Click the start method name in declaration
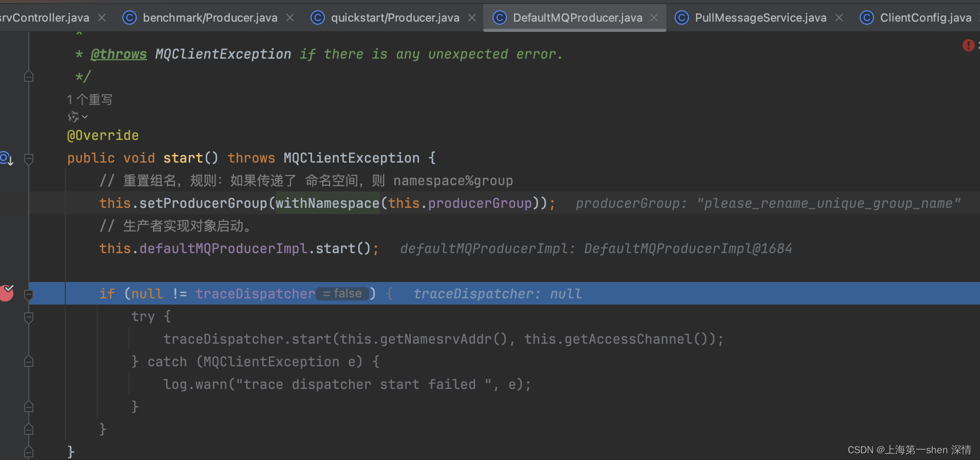Image resolution: width=980 pixels, height=460 pixels. click(183, 158)
